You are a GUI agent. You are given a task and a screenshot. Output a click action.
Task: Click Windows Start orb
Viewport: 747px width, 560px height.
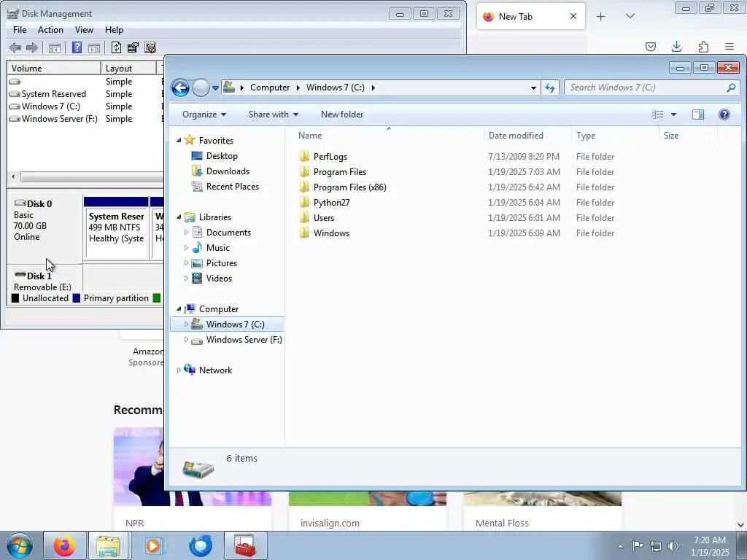click(x=20, y=545)
